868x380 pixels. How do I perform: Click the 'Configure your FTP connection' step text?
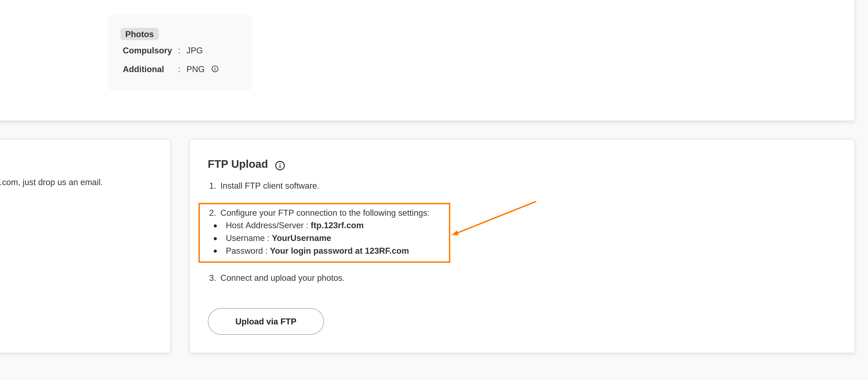325,213
